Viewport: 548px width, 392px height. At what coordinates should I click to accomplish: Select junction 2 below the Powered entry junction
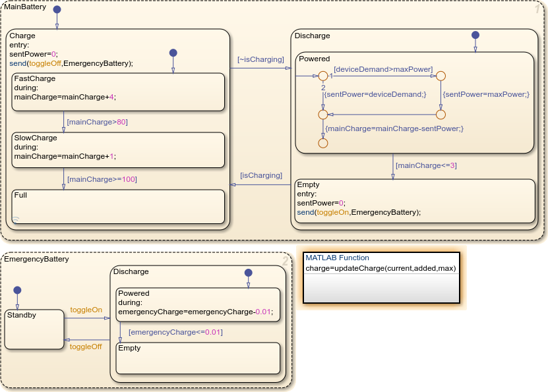(x=322, y=114)
